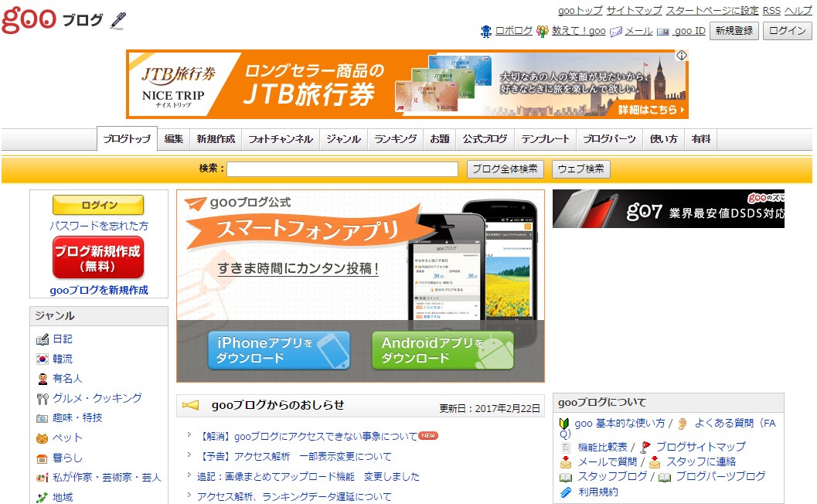Click the yellow ログイン button in sidebar
This screenshot has width=817, height=504.
click(x=98, y=206)
